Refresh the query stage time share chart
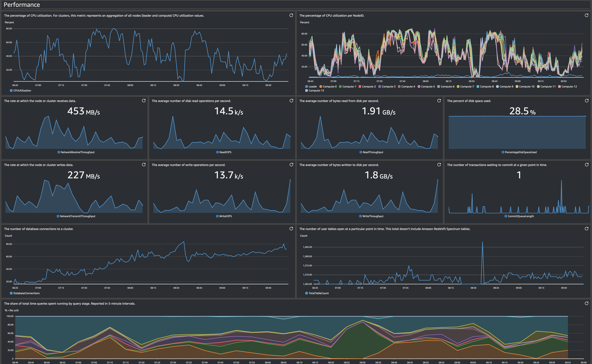 [586, 303]
